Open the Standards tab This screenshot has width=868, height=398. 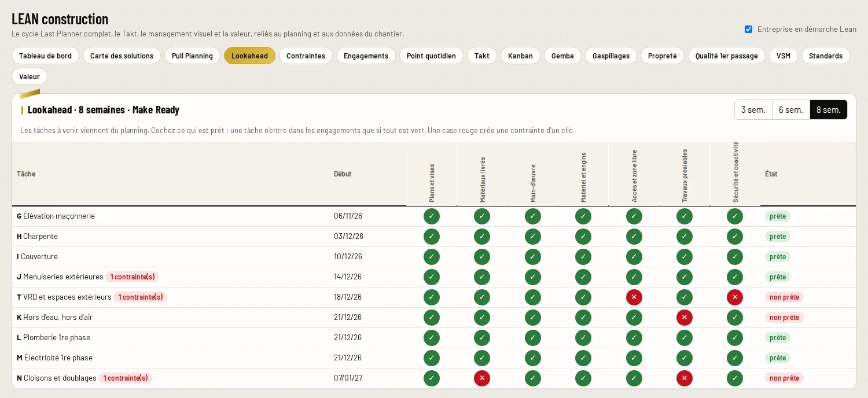[x=826, y=56]
